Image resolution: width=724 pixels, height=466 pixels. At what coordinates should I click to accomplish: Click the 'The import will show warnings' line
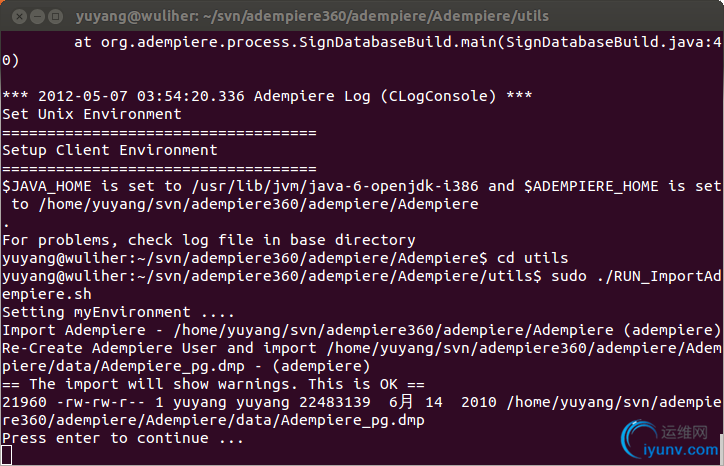coord(213,384)
